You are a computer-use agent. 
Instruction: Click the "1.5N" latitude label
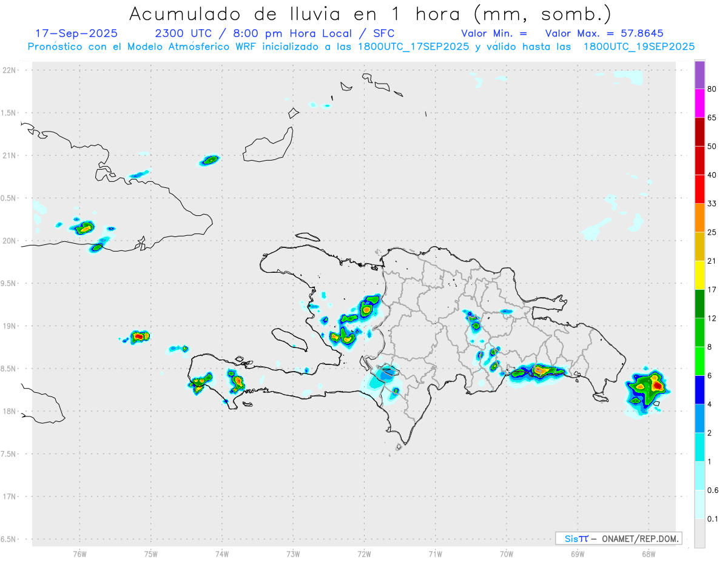pyautogui.click(x=10, y=113)
